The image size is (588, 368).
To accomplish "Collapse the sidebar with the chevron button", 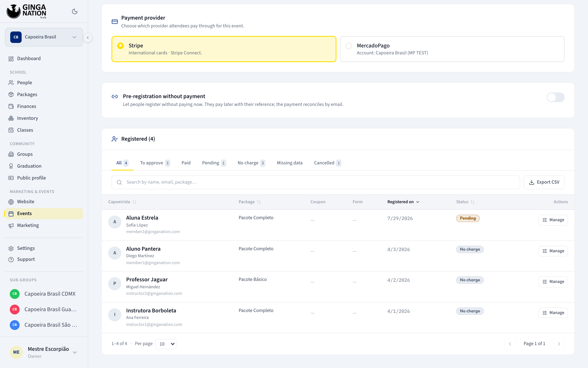I will coord(88,37).
